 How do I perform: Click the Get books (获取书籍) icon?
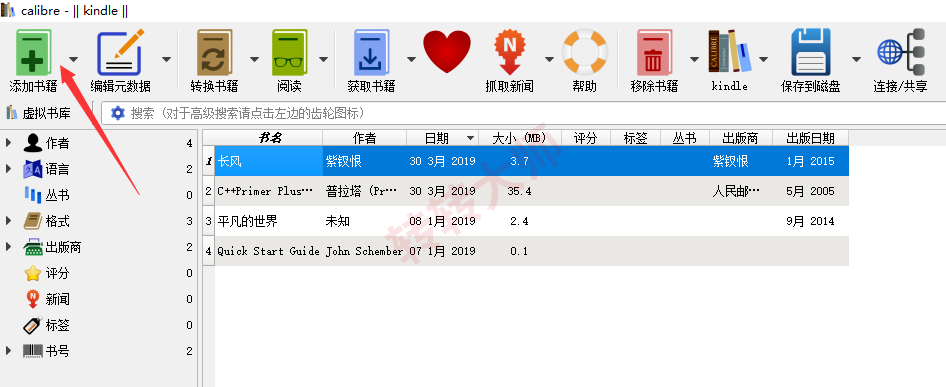[x=372, y=53]
